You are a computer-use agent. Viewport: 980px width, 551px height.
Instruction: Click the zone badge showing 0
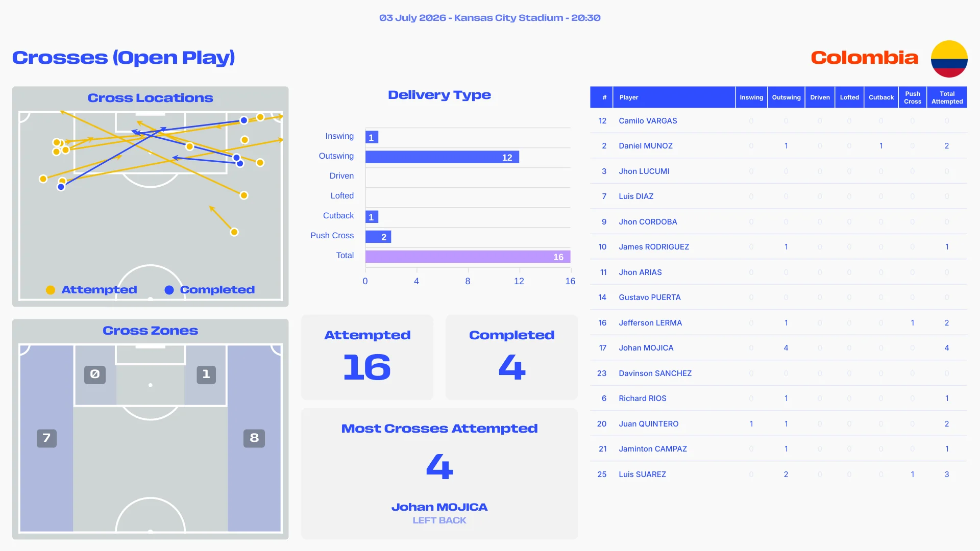pyautogui.click(x=95, y=374)
